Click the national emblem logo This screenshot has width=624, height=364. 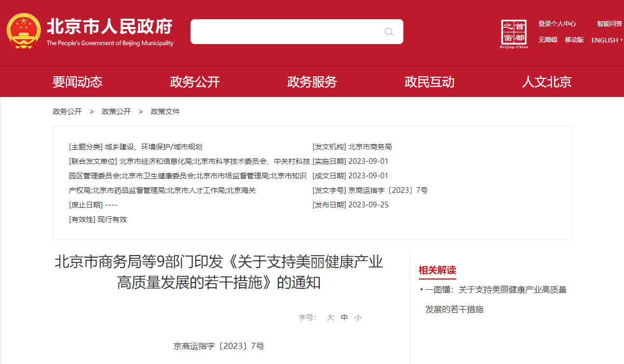(23, 29)
